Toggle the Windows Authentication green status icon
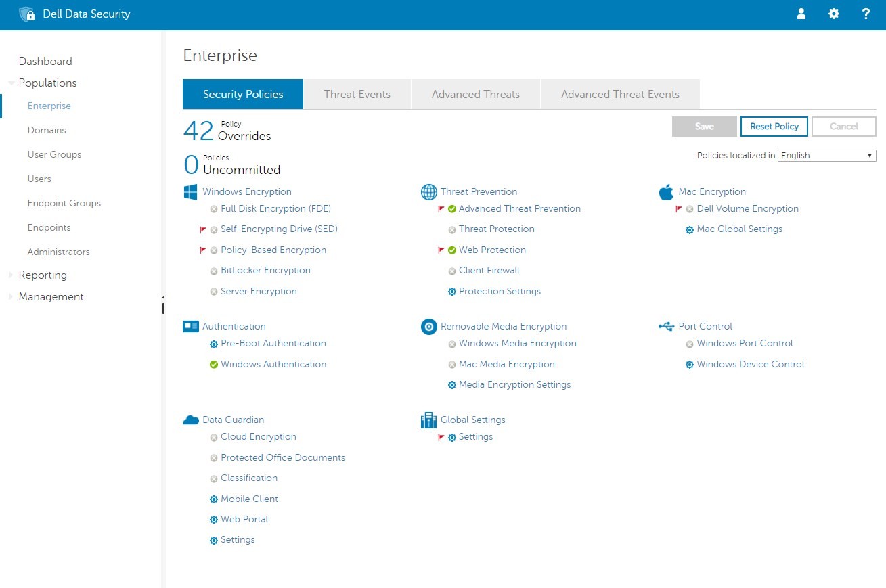This screenshot has width=886, height=588. pyautogui.click(x=214, y=365)
